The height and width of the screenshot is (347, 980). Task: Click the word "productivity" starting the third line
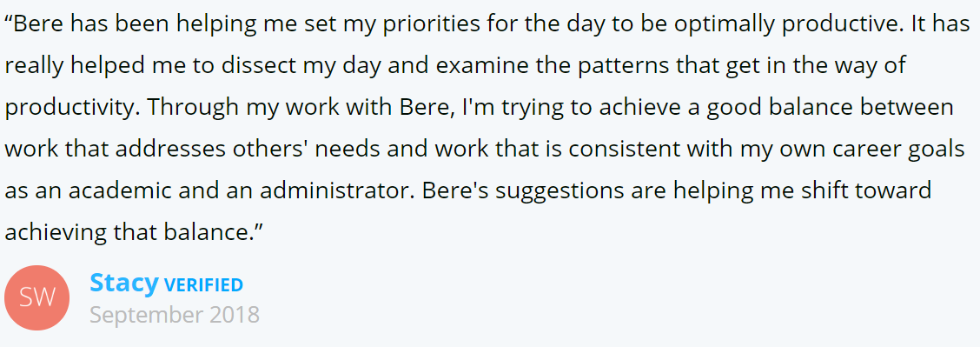point(68,108)
